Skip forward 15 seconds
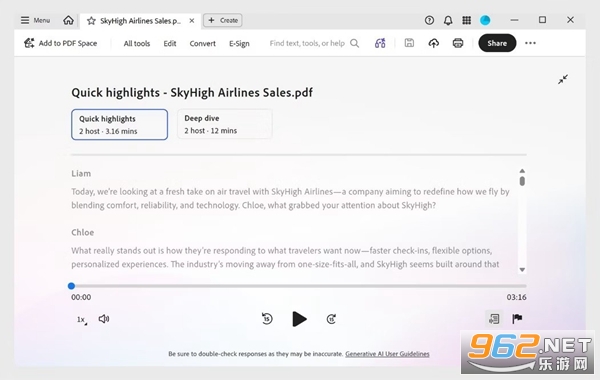The image size is (600, 380). [331, 319]
